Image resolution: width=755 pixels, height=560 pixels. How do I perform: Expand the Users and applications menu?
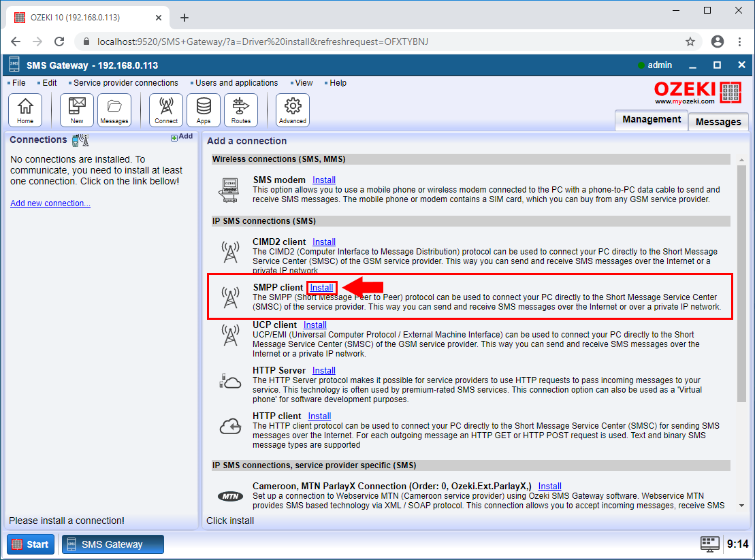236,83
